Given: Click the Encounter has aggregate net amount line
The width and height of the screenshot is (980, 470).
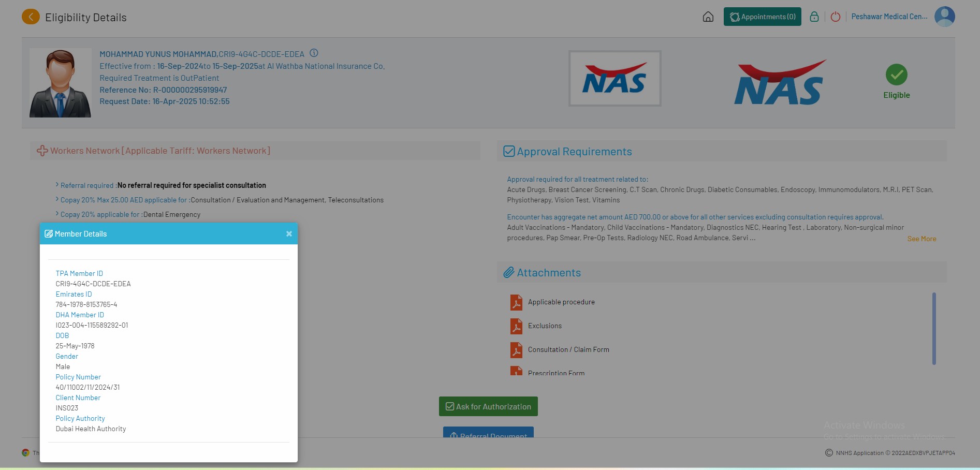Looking at the screenshot, I should tap(695, 217).
